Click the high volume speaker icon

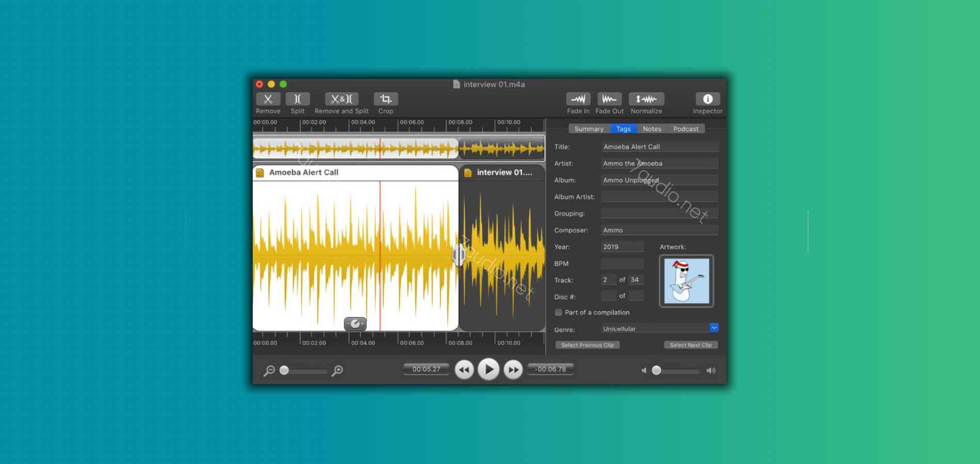[711, 370]
